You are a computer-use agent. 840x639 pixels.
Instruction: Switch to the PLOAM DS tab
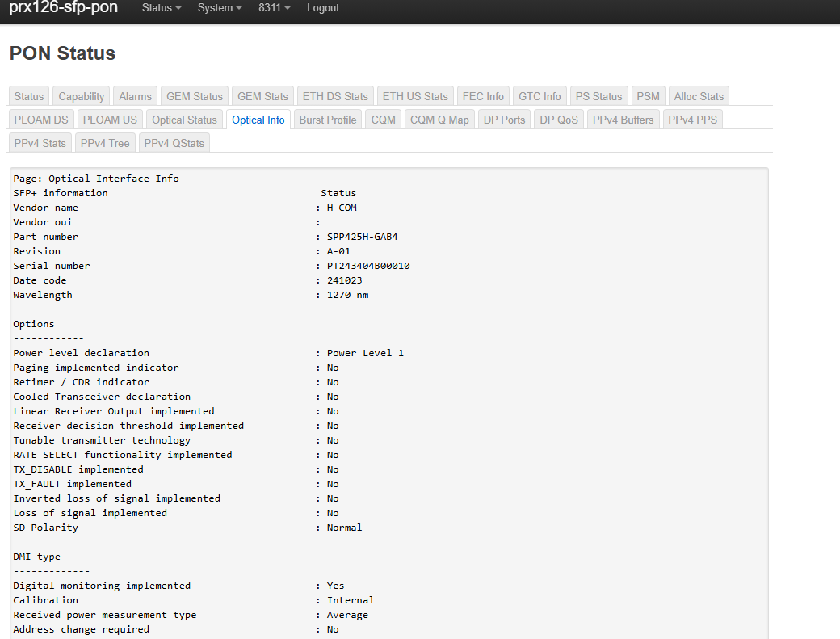(41, 120)
